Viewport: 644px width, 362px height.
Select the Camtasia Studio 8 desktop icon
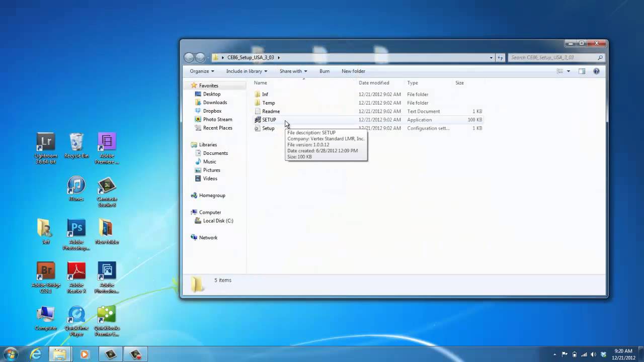[x=107, y=192]
